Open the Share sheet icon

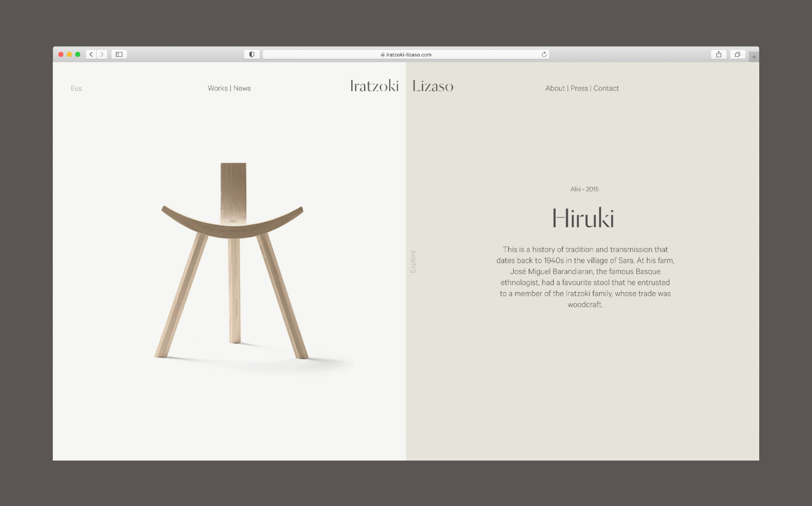pos(719,54)
